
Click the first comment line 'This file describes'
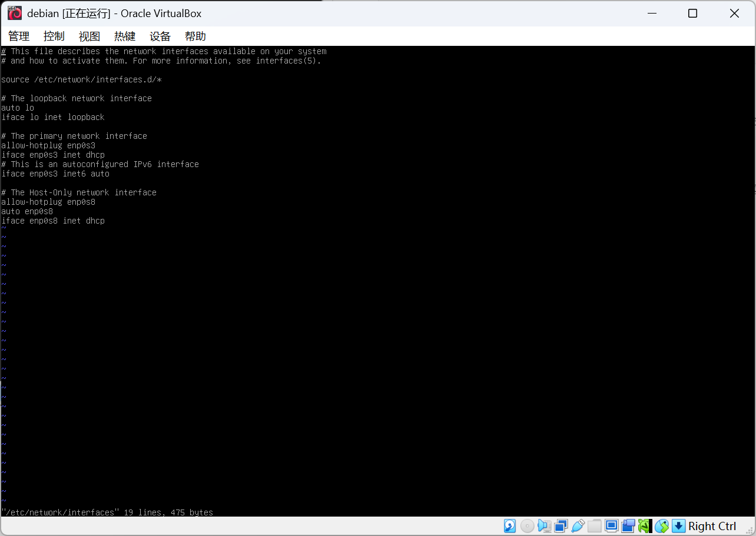click(164, 51)
